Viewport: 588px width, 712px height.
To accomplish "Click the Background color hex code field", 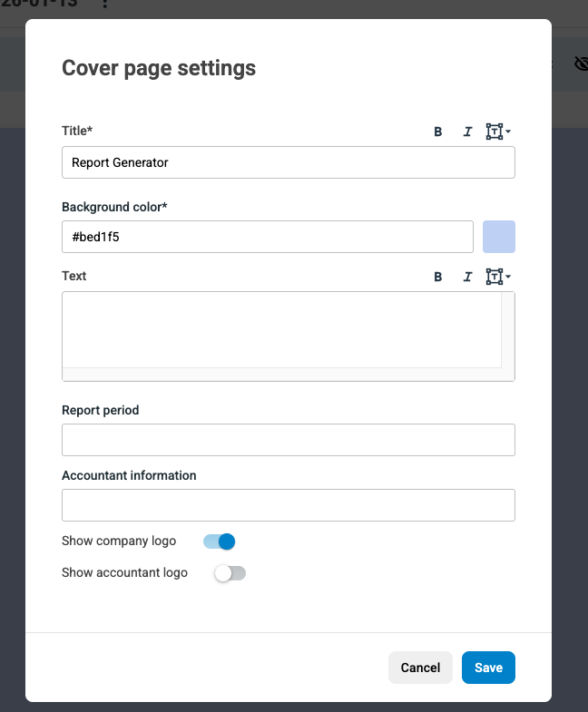I will point(268,237).
